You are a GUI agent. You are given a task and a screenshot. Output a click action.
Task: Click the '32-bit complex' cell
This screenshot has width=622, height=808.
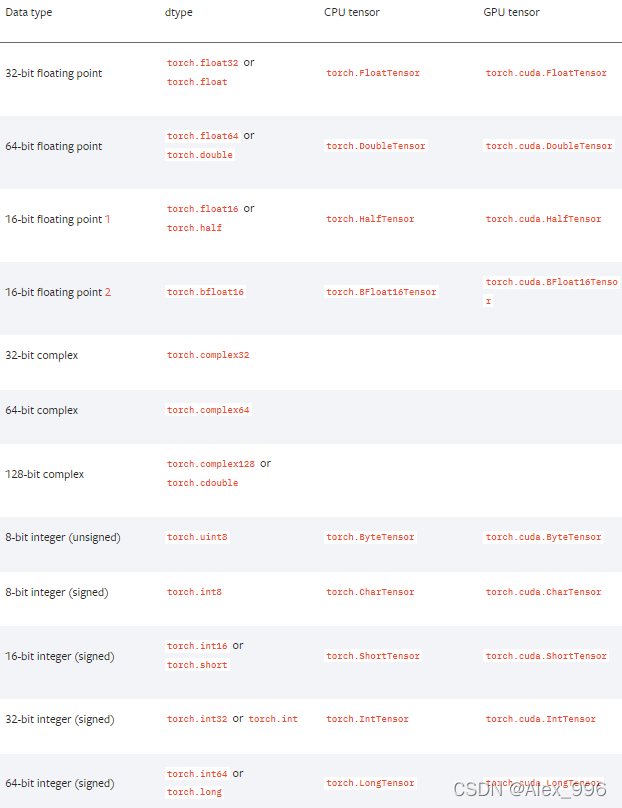tap(42, 356)
